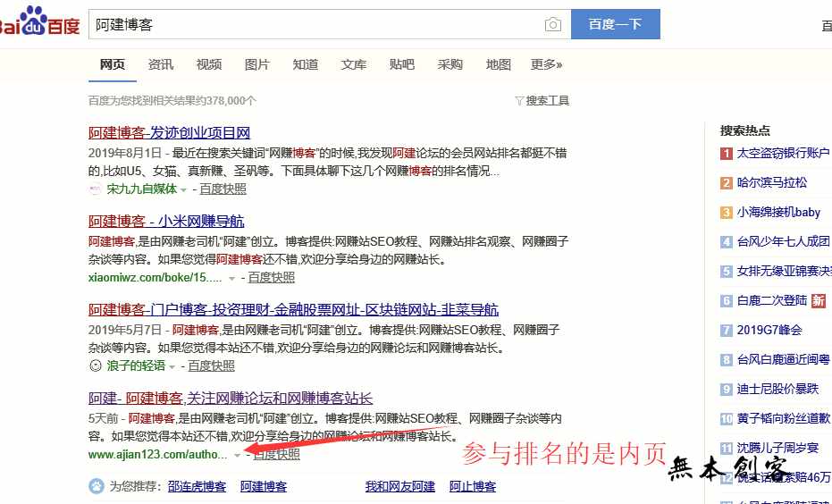Open recommended search 阿建博客
832x504 pixels.
(x=264, y=486)
